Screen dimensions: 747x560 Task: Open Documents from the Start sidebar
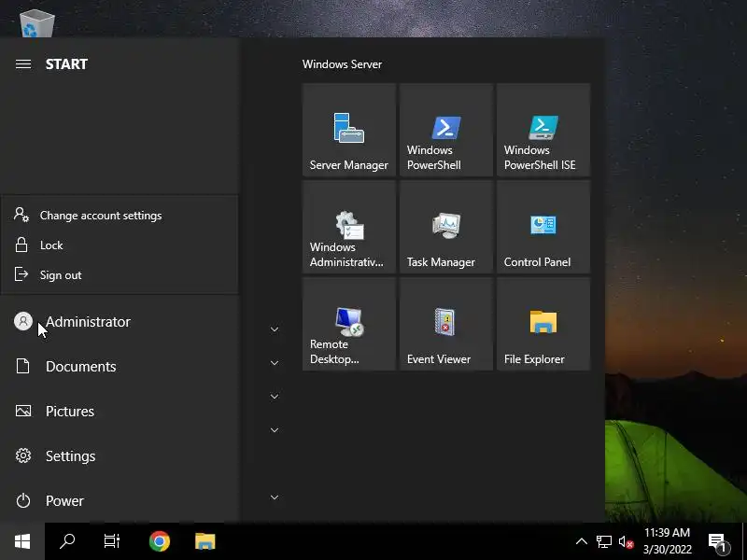coord(120,366)
